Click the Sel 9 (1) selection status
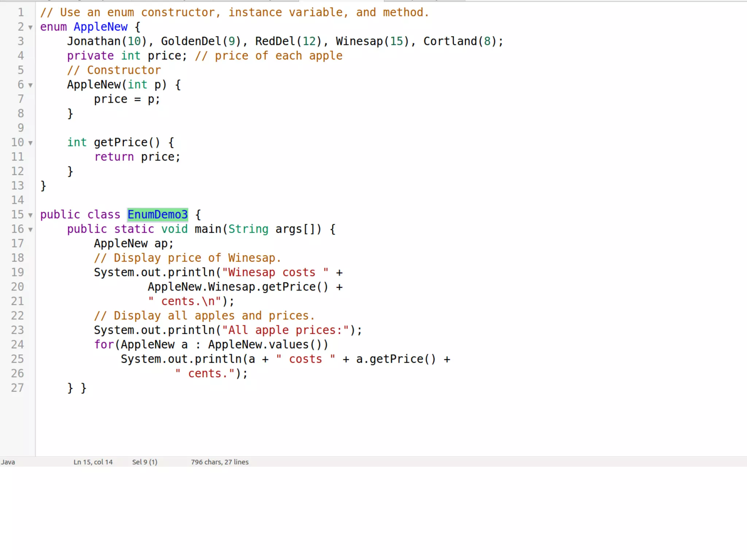The width and height of the screenshot is (747, 560). pos(144,462)
